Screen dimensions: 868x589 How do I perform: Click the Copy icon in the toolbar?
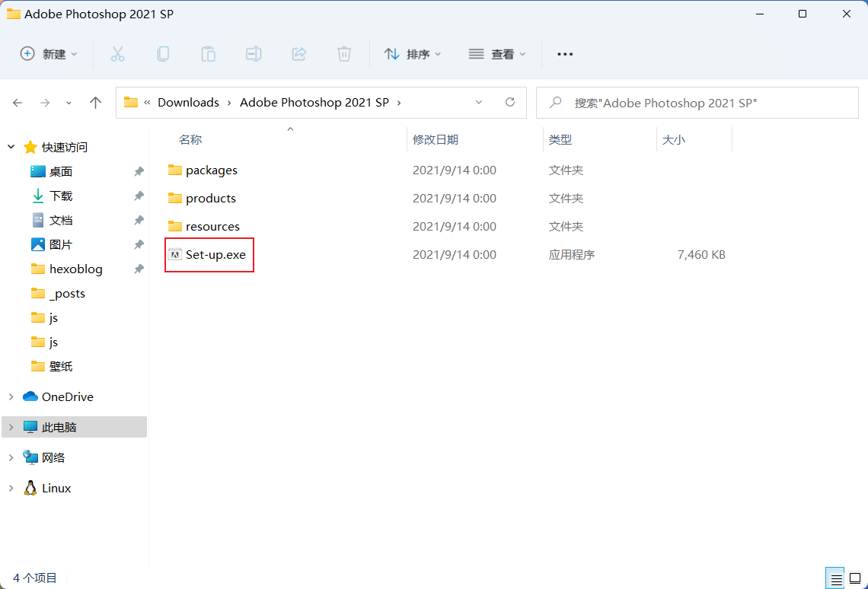[x=163, y=53]
